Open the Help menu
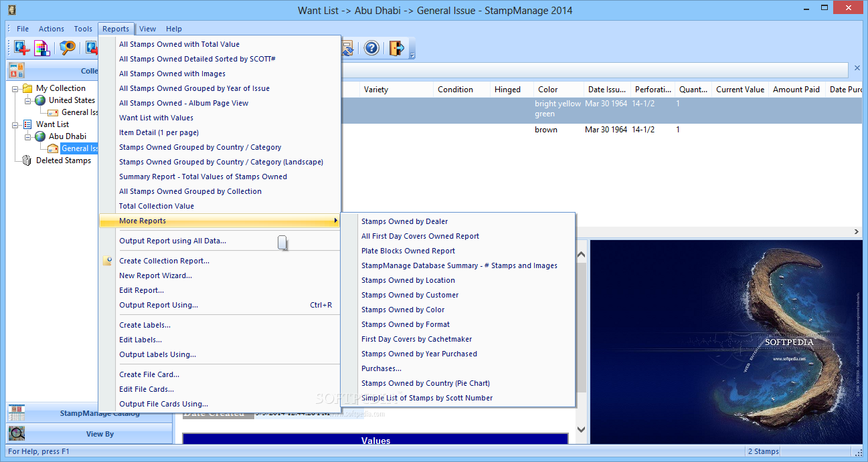The width and height of the screenshot is (868, 462). click(x=174, y=29)
